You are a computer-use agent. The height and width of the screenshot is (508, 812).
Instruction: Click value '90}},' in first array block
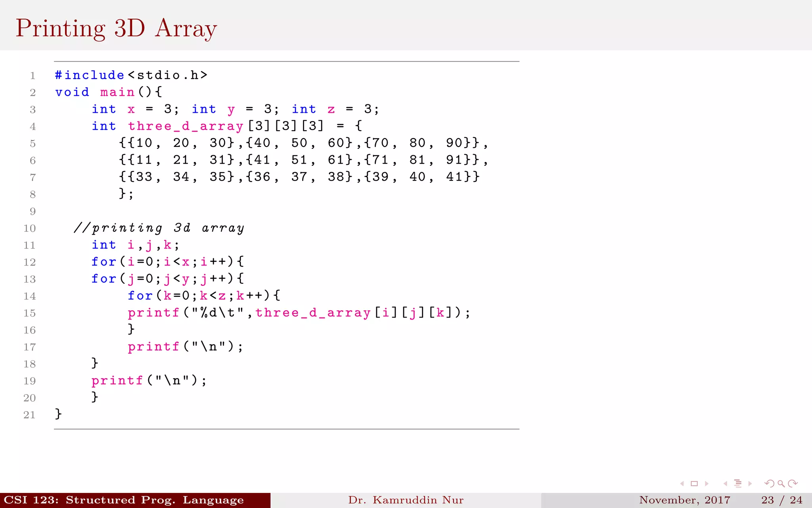point(467,143)
